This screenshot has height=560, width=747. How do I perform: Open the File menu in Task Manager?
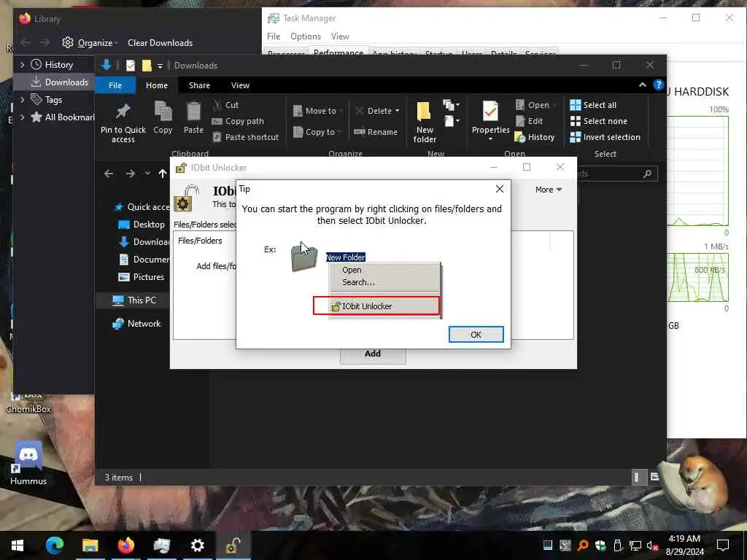tap(274, 36)
